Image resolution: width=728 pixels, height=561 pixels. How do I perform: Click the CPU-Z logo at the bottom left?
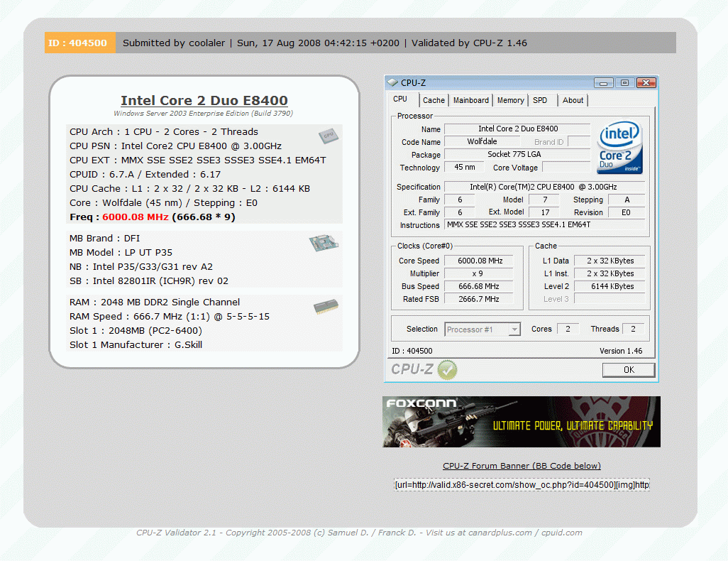tap(412, 369)
